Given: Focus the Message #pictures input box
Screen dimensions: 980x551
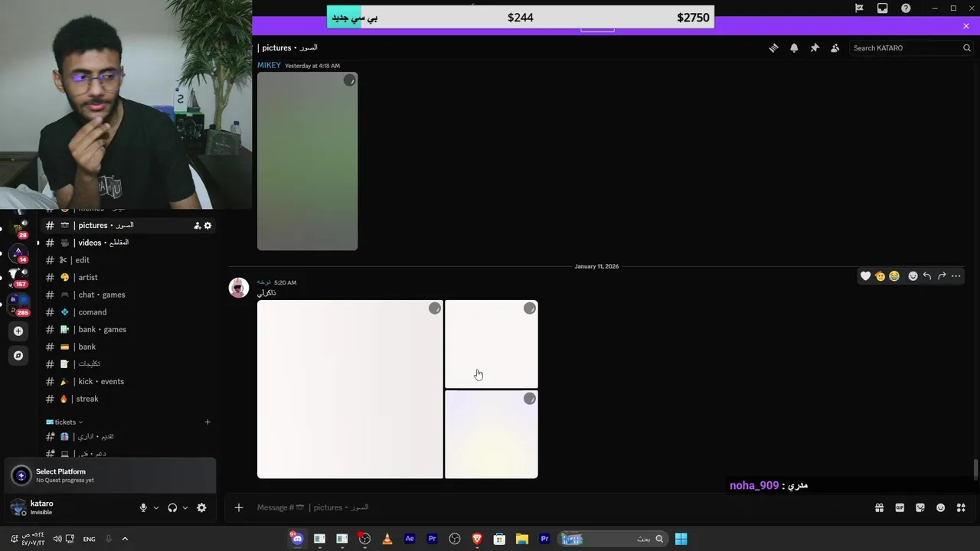Looking at the screenshot, I should click(559, 507).
